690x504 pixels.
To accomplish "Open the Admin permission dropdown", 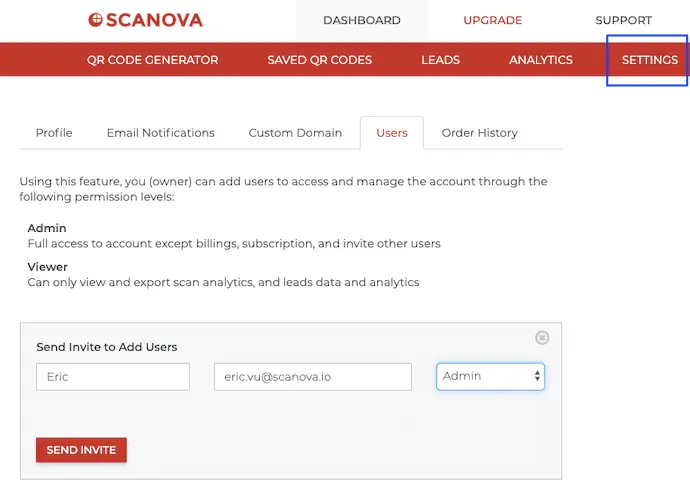I will tap(490, 376).
